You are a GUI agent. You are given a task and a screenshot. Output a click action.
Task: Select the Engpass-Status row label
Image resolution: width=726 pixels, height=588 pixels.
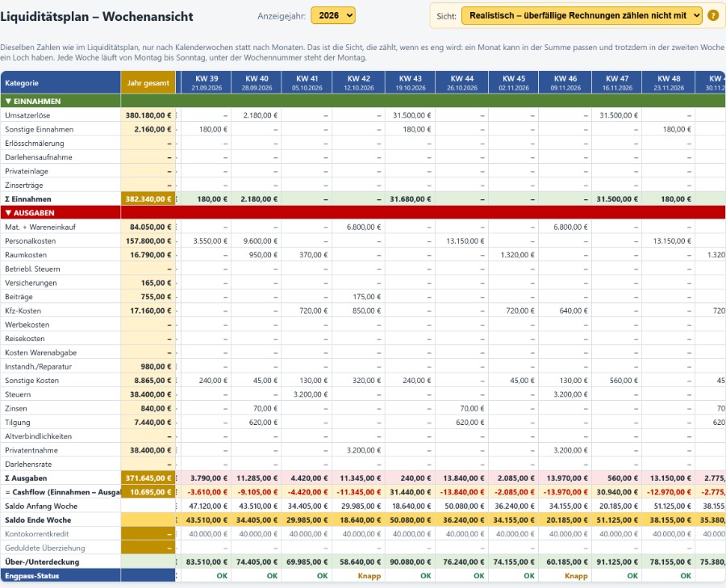point(32,576)
